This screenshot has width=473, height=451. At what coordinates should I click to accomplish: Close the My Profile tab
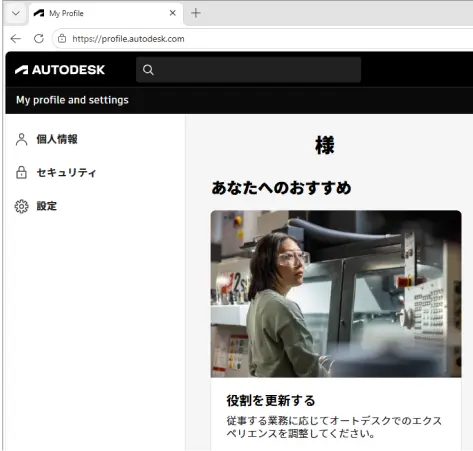click(173, 13)
